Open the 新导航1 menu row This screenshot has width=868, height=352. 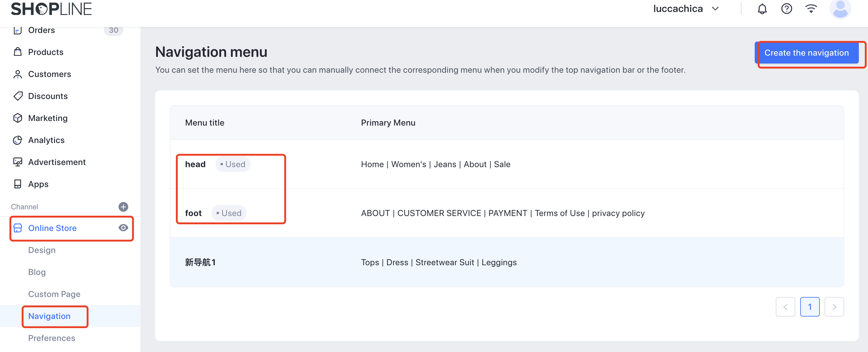[200, 262]
